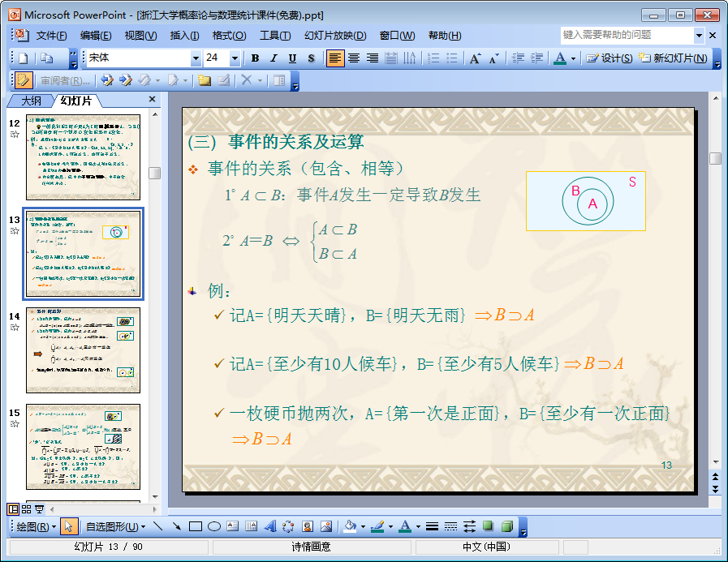Click Shadow Style icon
728x562 pixels.
(488, 526)
